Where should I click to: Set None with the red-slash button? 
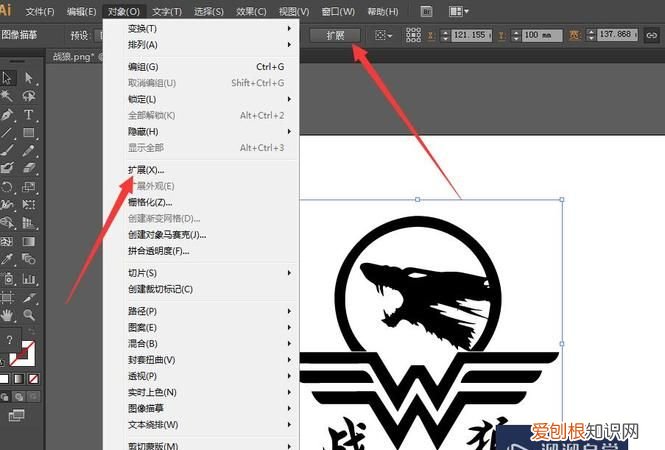tap(33, 379)
